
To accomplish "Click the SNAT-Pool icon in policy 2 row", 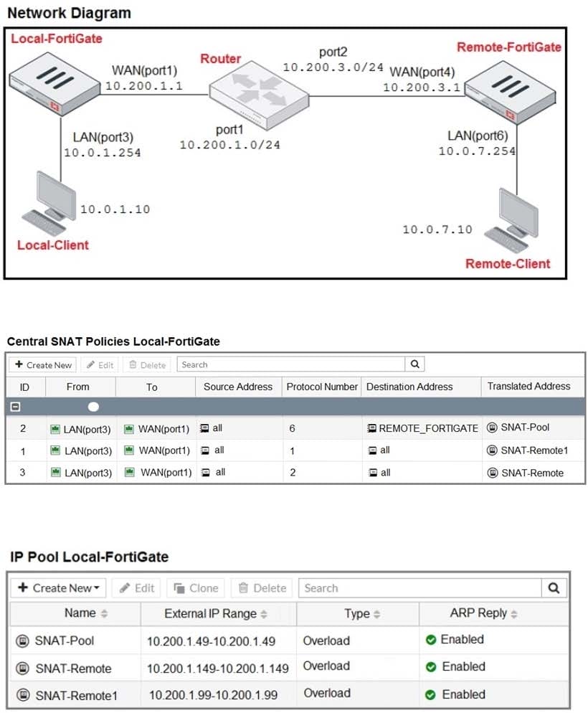I will coord(492,428).
